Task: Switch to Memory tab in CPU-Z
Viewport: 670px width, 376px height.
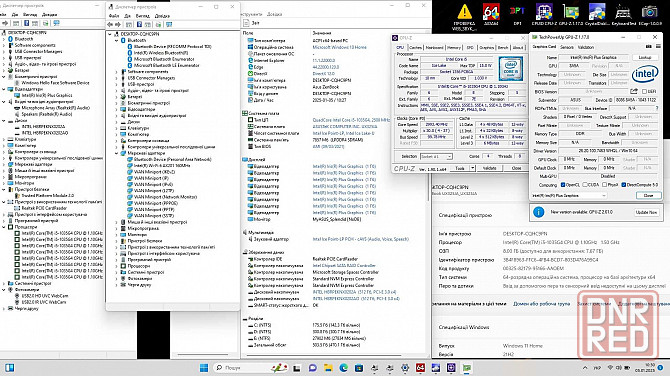Action: (454, 47)
